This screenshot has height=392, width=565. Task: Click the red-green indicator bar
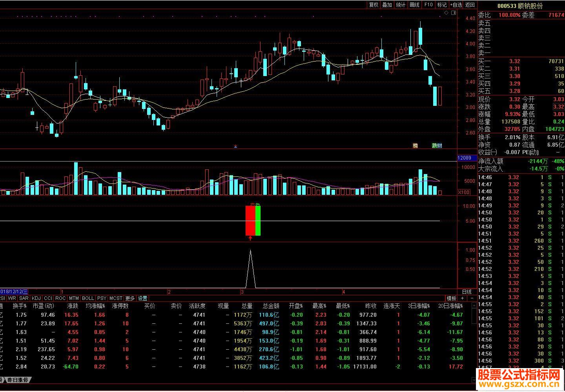(x=253, y=221)
